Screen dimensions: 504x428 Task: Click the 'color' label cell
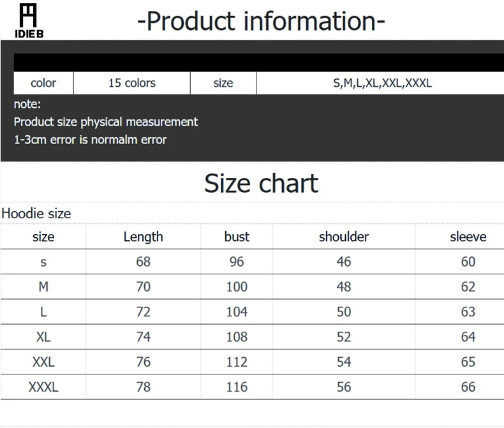[43, 83]
